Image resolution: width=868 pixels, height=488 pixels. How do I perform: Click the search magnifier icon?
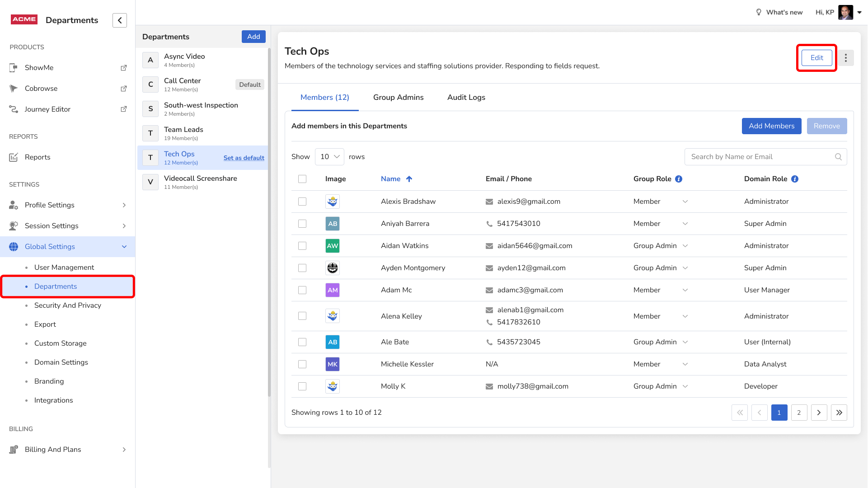[x=838, y=157]
